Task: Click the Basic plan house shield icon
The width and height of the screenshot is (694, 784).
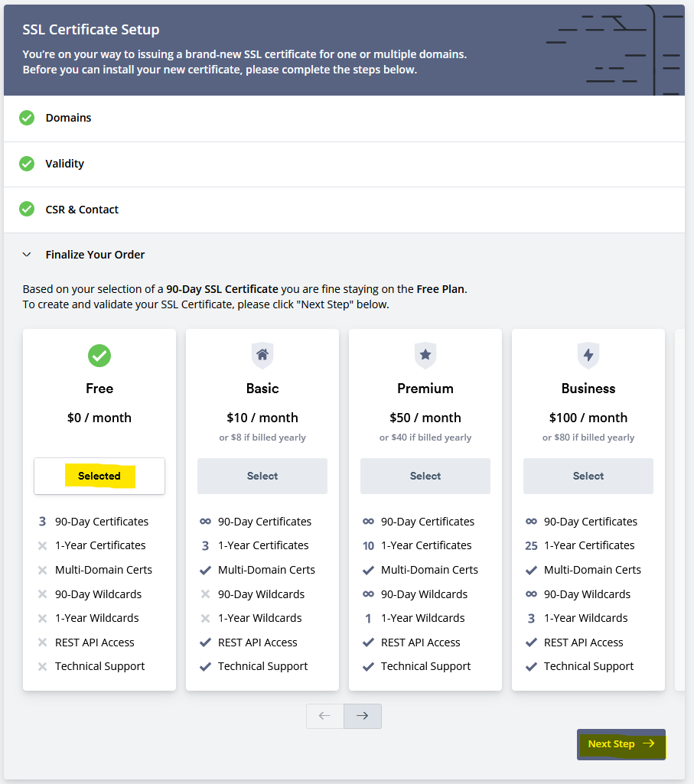Action: click(262, 356)
